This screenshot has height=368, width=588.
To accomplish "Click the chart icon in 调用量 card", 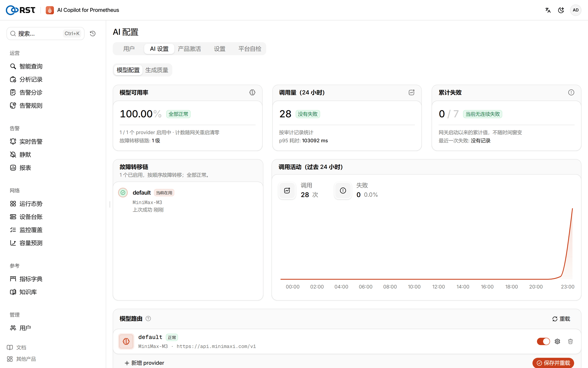I will (x=411, y=92).
